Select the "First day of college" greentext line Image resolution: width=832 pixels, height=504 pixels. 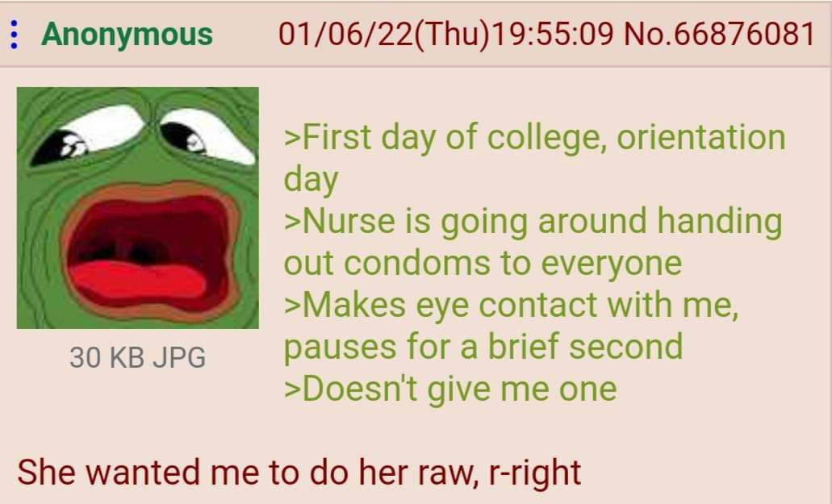535,138
